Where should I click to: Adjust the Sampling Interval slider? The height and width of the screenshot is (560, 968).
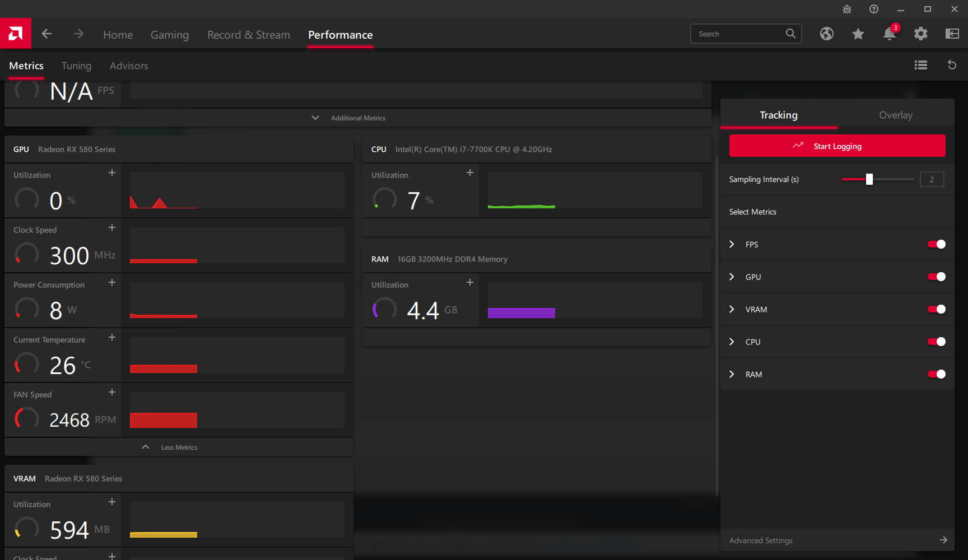pyautogui.click(x=869, y=179)
